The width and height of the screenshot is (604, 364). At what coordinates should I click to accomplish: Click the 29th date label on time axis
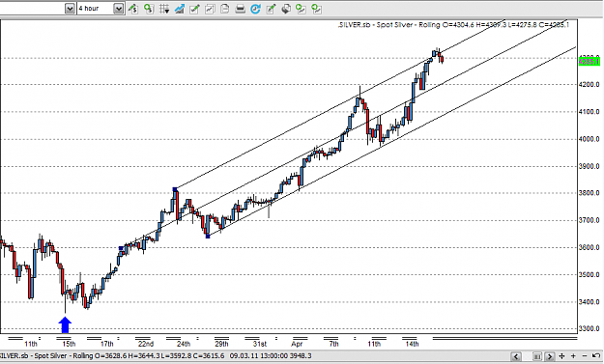coord(221,344)
